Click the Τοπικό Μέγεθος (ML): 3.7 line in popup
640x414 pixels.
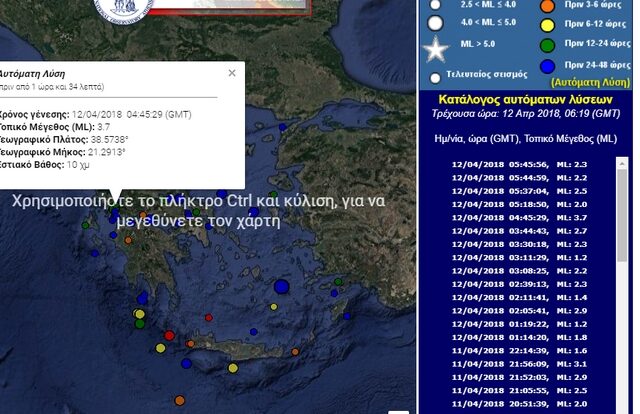pos(54,127)
